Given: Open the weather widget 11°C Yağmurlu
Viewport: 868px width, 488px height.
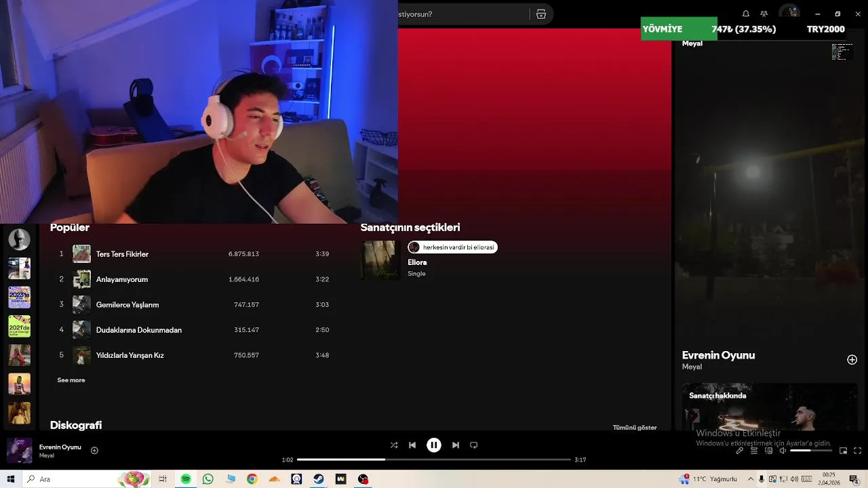Looking at the screenshot, I should (x=708, y=479).
